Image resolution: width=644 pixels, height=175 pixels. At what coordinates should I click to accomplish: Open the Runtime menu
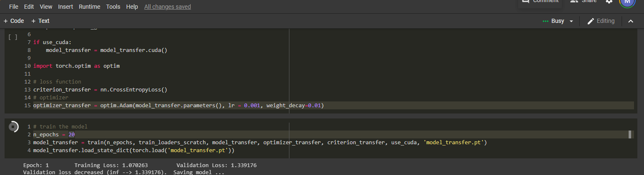[x=89, y=7]
